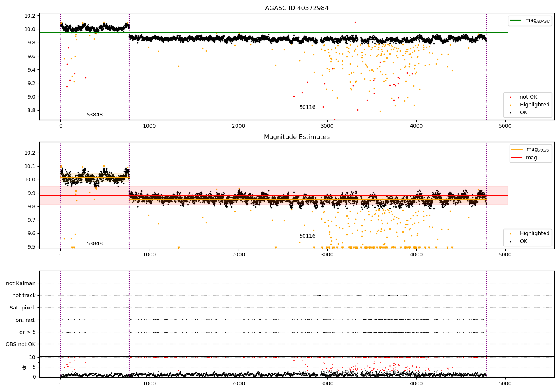
Task: Select the 53848 label in Magnitude Estimates plot
Action: click(95, 244)
